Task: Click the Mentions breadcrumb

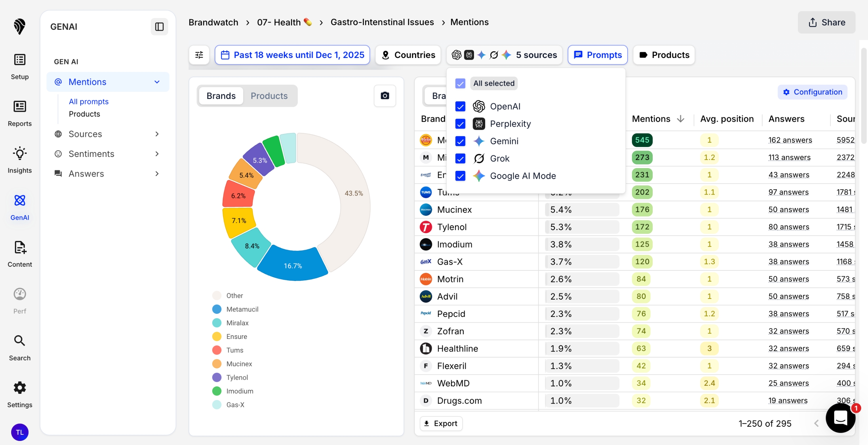Action: (470, 22)
